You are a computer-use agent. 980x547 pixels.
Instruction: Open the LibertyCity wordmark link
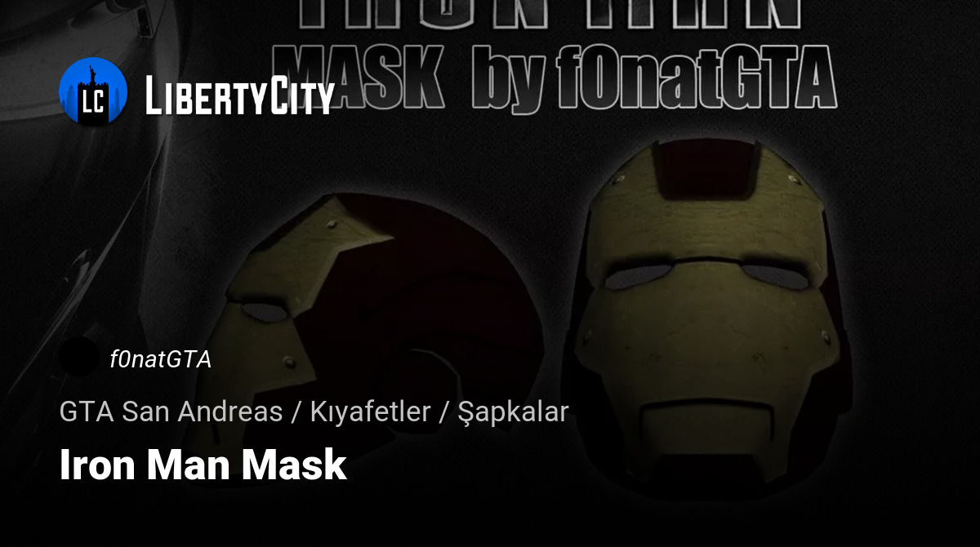pos(240,96)
